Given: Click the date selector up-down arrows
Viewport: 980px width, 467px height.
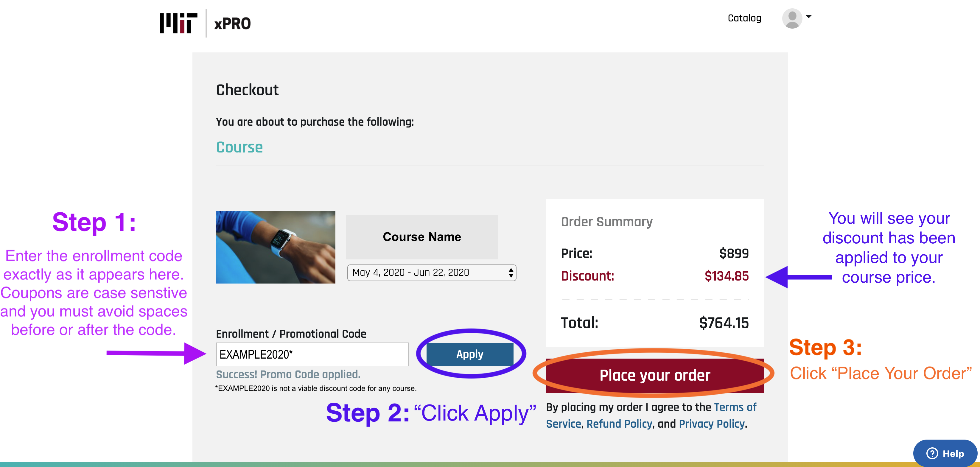Looking at the screenshot, I should pyautogui.click(x=511, y=273).
